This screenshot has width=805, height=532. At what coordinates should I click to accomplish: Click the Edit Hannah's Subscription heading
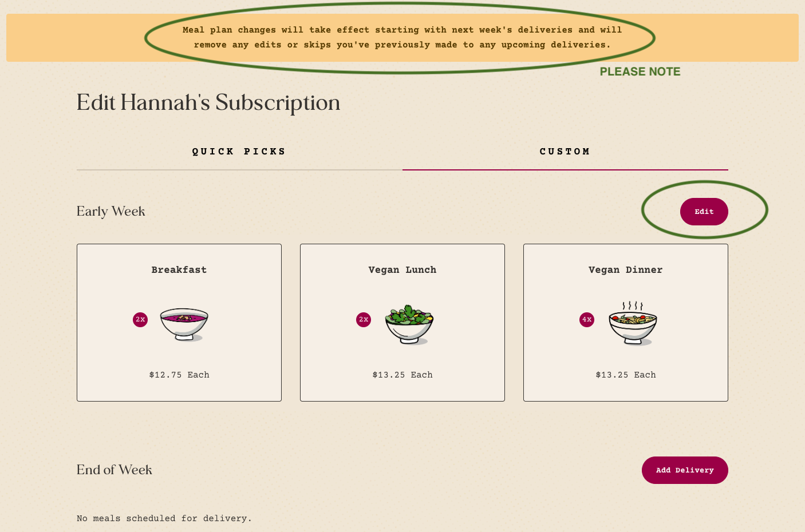[208, 103]
